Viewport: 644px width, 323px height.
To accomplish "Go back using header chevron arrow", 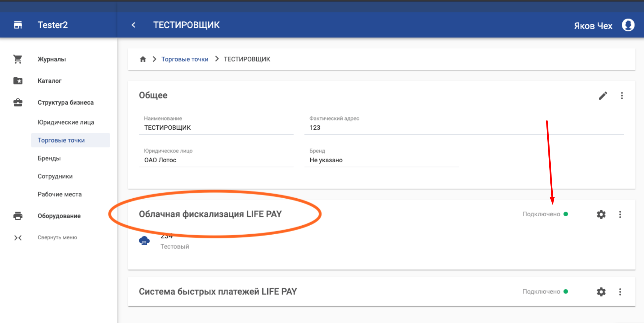I will click(x=134, y=25).
